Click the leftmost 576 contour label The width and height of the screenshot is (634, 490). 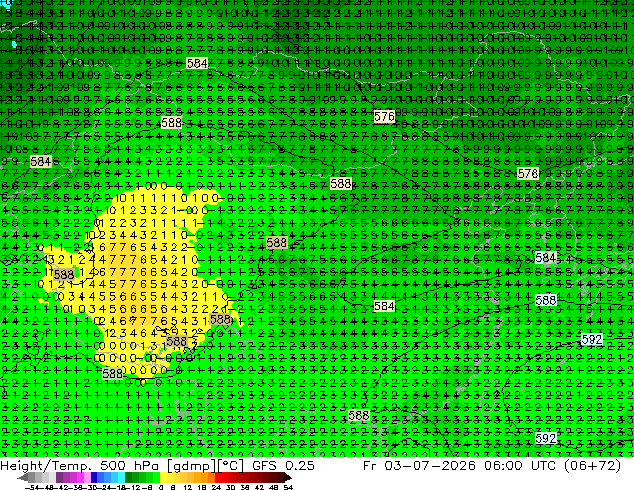(384, 117)
